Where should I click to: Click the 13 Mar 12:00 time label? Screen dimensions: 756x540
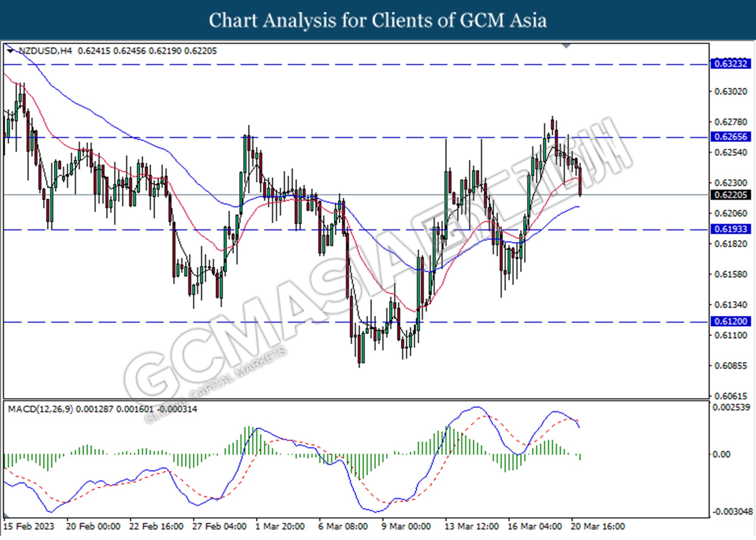tap(471, 526)
